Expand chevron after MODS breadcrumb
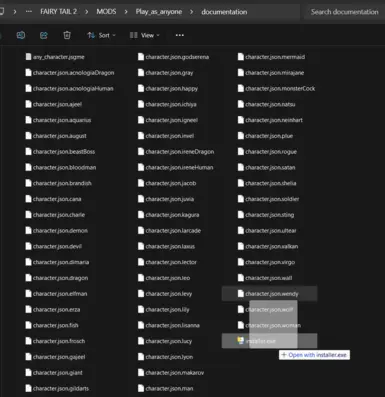 126,12
